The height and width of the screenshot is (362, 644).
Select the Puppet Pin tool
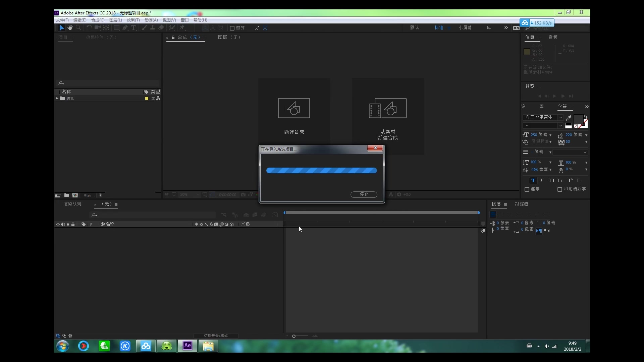pyautogui.click(x=182, y=28)
